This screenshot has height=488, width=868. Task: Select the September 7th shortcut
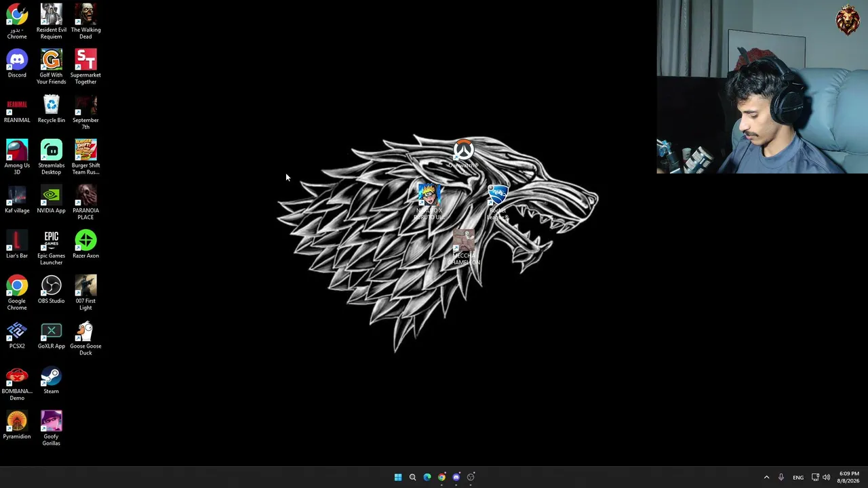pyautogui.click(x=85, y=112)
